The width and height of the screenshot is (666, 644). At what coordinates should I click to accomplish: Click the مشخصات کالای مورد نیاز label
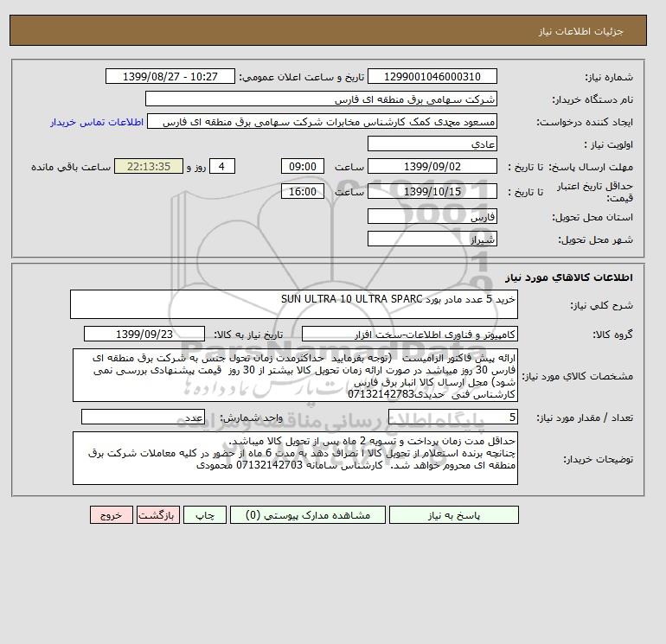click(x=578, y=376)
